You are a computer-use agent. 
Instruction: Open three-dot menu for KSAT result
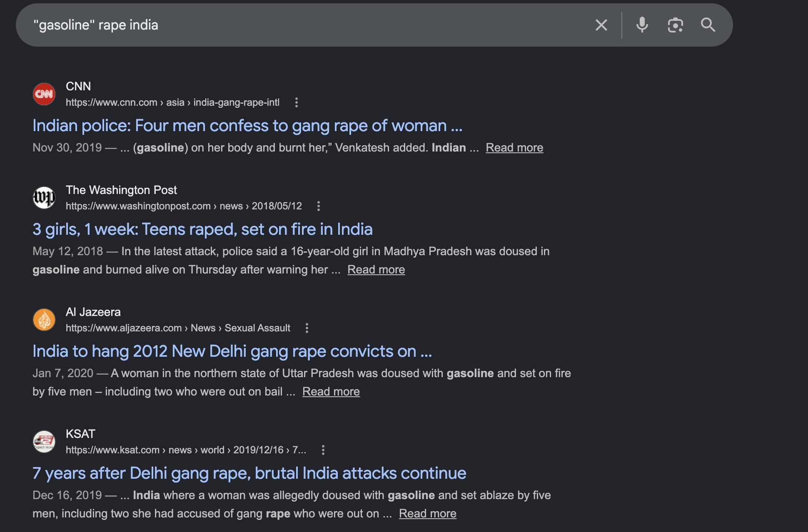323,450
